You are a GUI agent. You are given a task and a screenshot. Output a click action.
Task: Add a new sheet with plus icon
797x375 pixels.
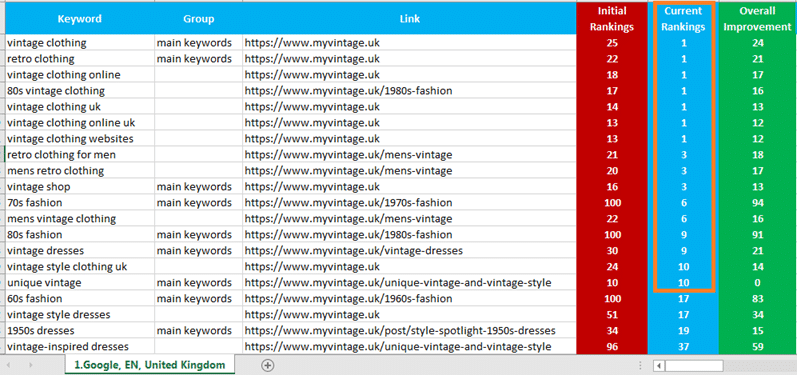pos(267,365)
